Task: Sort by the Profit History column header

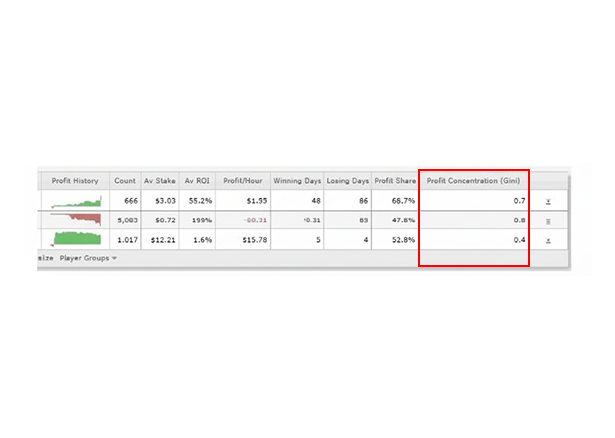Action: (75, 181)
